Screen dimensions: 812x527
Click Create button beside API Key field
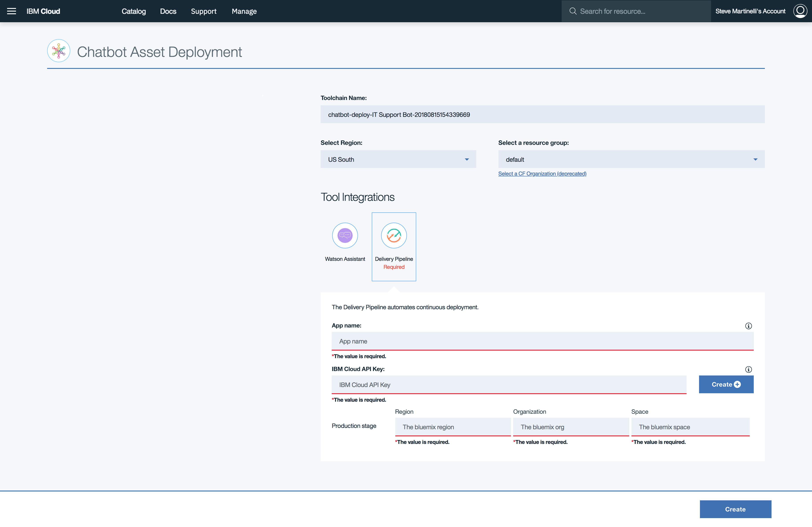[x=726, y=385]
